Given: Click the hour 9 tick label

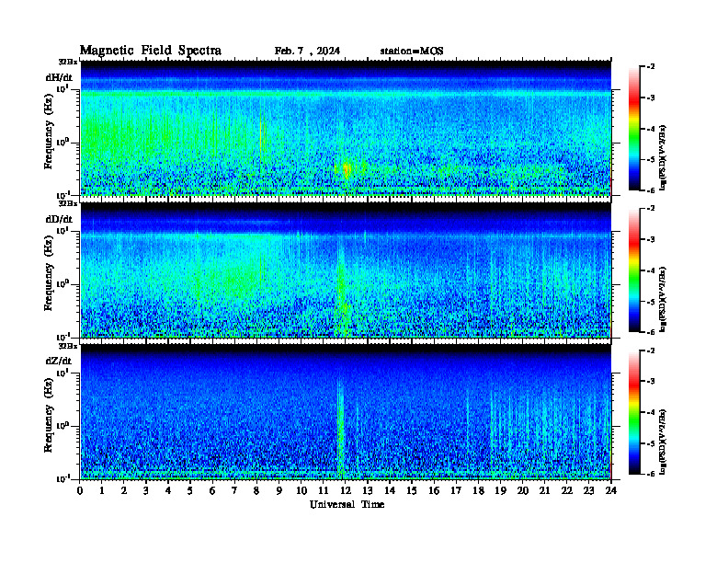Looking at the screenshot, I should pos(279,491).
